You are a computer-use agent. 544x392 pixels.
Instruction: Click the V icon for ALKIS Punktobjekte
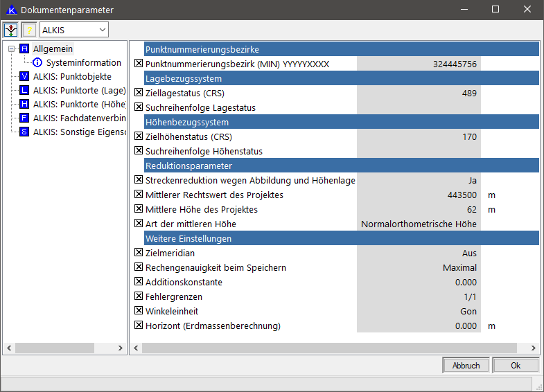(25, 76)
